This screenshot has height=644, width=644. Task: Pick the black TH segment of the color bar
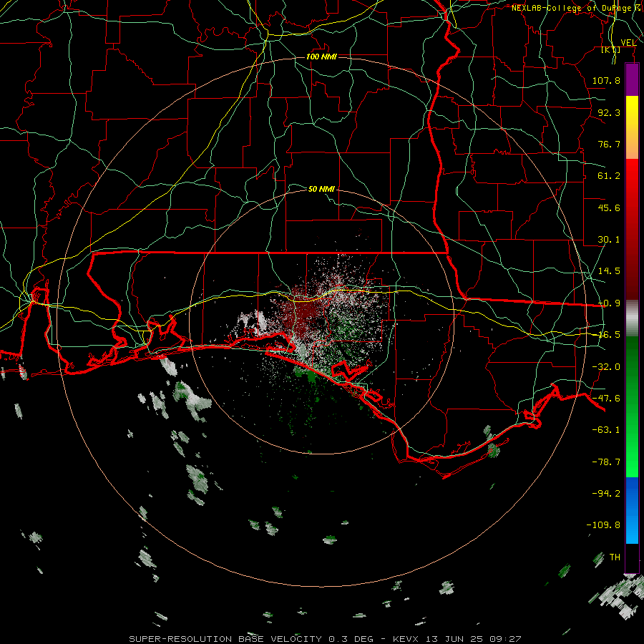[632, 557]
